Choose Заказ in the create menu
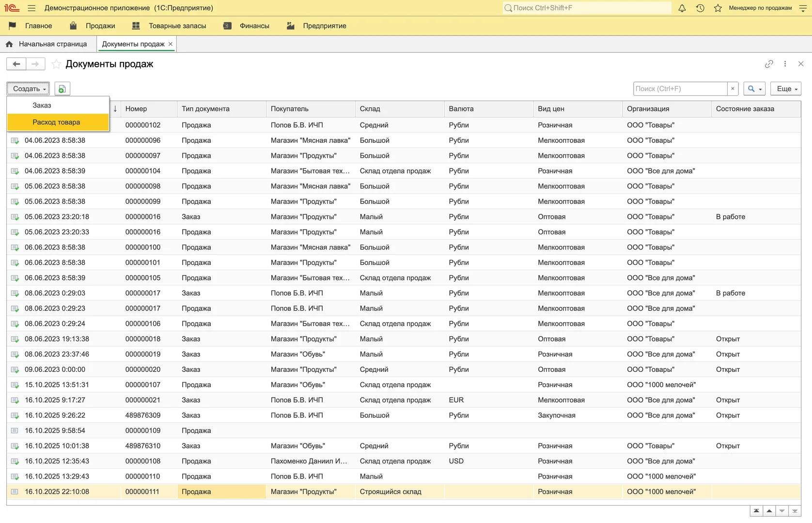 coord(42,105)
